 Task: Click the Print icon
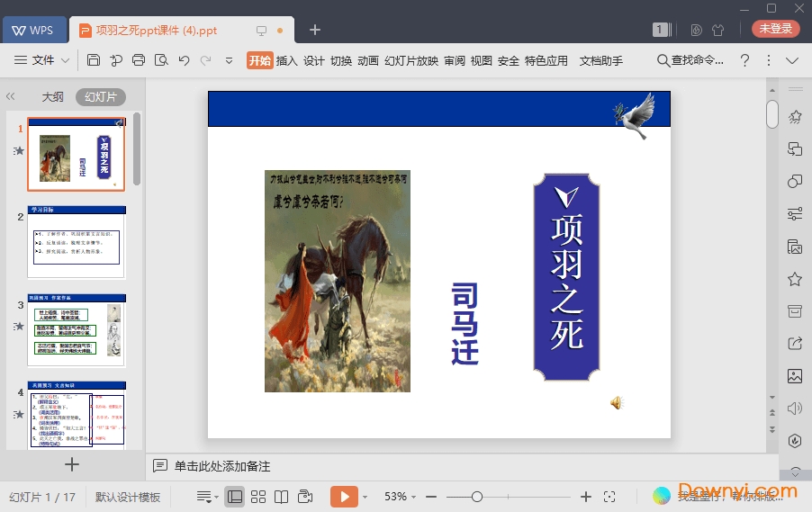(x=139, y=60)
